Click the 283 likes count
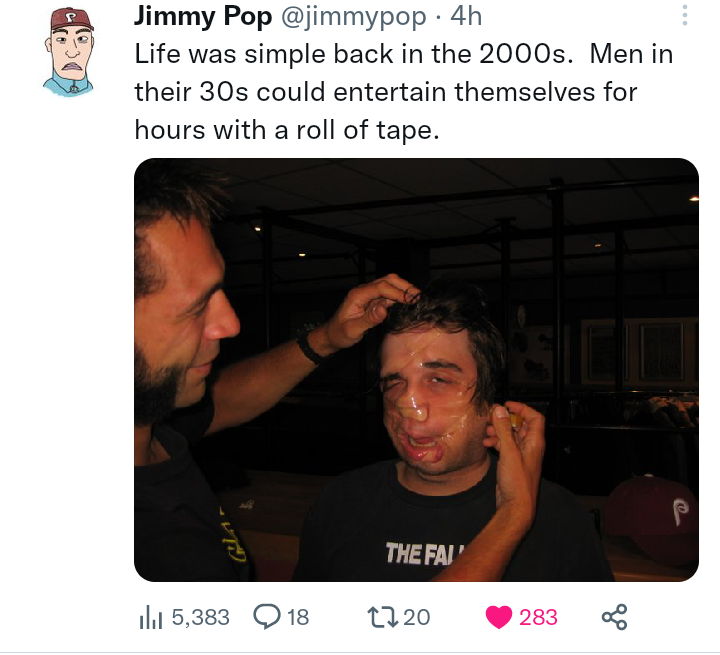 [x=538, y=617]
